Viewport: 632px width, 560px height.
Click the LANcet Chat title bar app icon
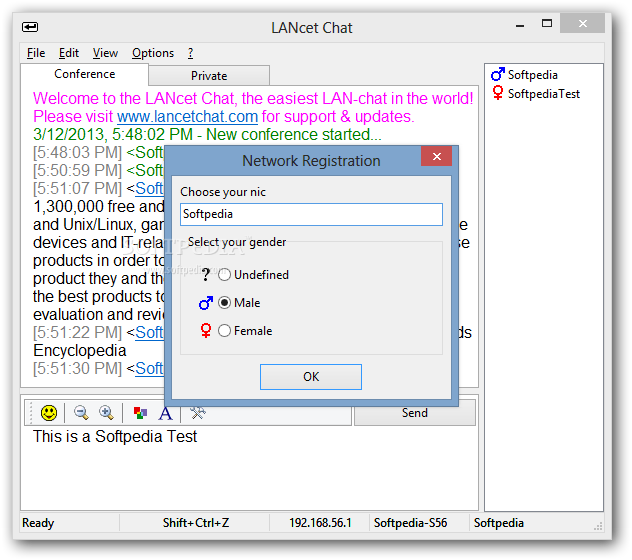click(30, 27)
